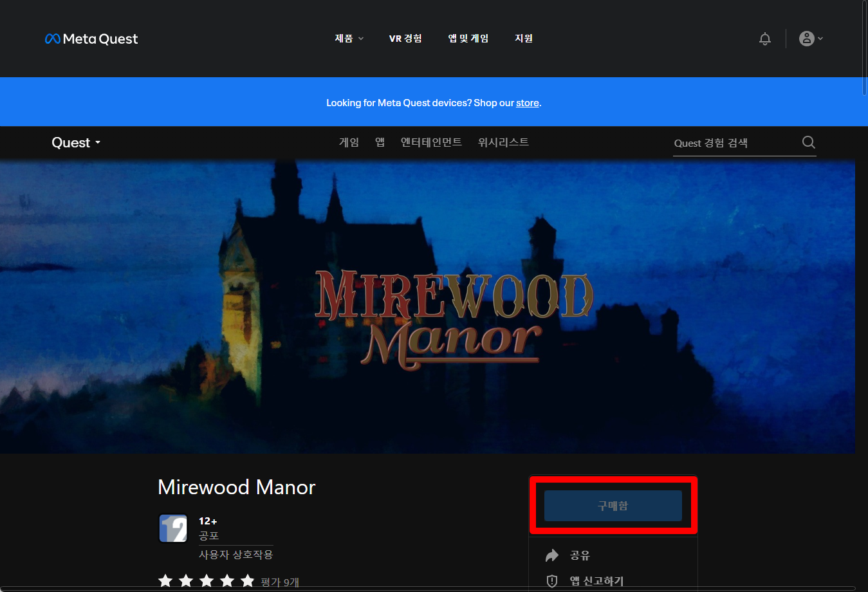Click the Meta Quest logo
Image resolution: width=868 pixels, height=592 pixels.
click(x=91, y=39)
